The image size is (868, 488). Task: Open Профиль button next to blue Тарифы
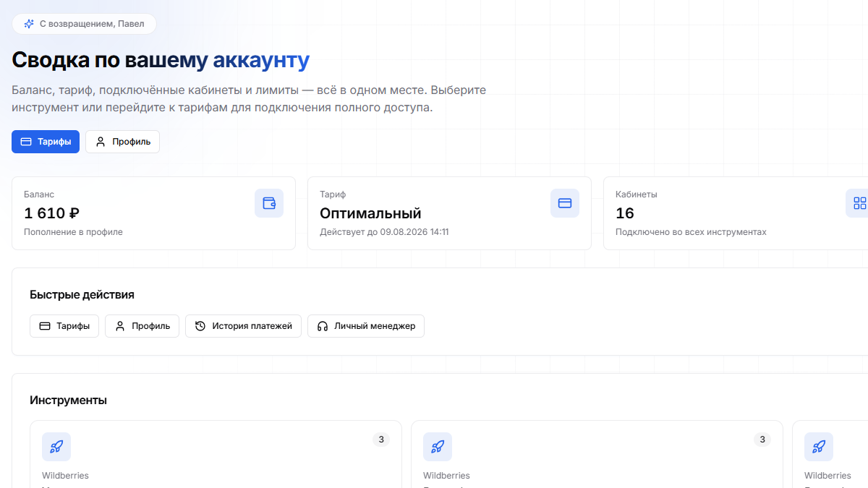point(122,142)
